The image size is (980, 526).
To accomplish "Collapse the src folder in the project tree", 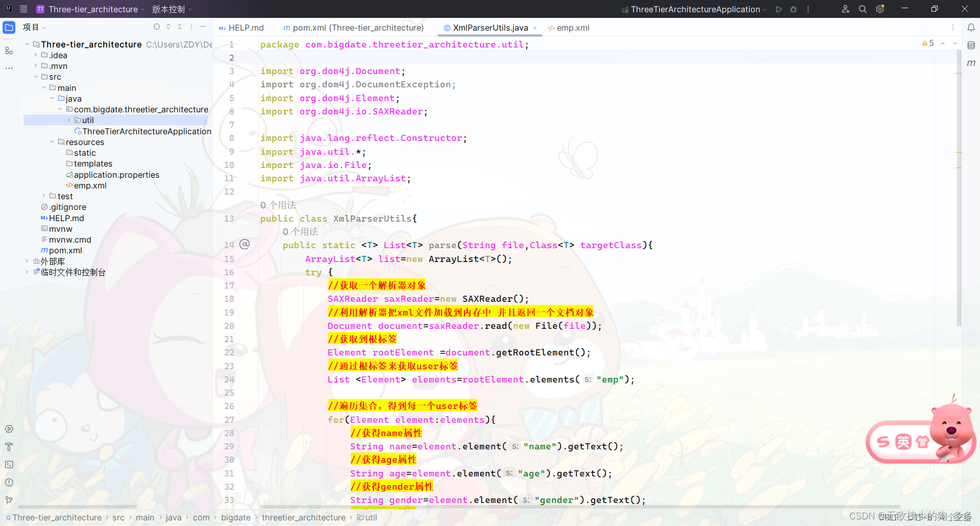I will click(36, 77).
